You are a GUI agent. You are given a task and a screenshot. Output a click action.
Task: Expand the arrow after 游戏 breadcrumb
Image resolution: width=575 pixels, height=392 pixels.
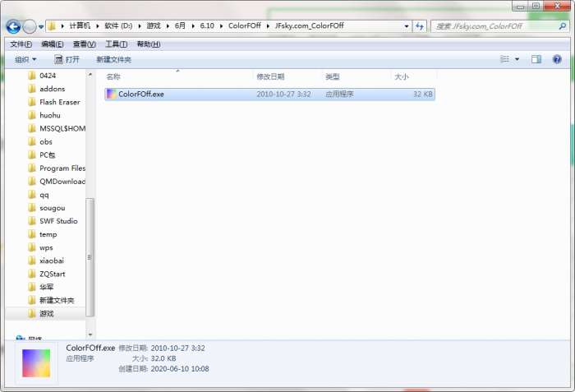[168, 26]
